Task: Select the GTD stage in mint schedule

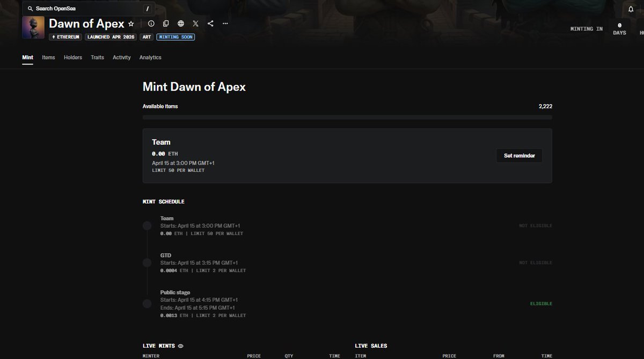Action: click(x=347, y=263)
